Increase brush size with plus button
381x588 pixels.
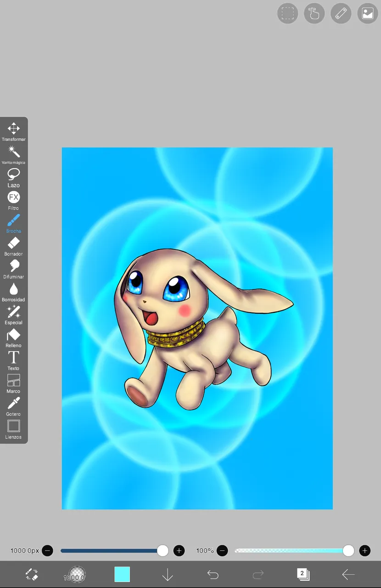(x=179, y=550)
